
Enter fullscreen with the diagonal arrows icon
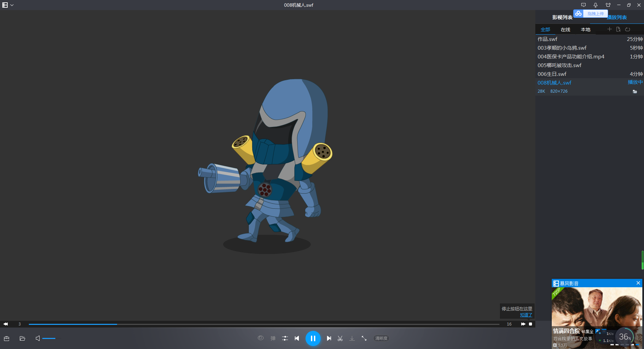tap(364, 338)
